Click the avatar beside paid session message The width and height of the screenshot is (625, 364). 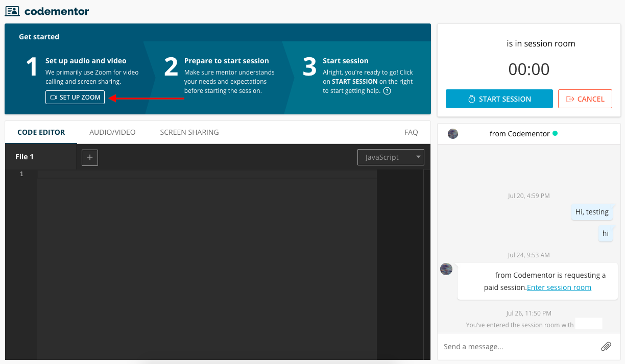[x=446, y=269]
